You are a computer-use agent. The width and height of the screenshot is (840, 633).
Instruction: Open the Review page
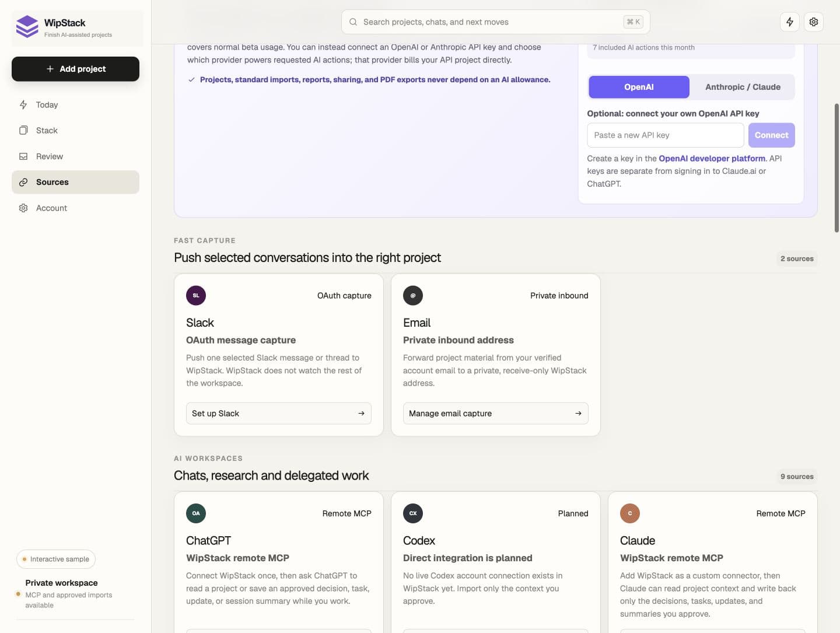click(75, 156)
